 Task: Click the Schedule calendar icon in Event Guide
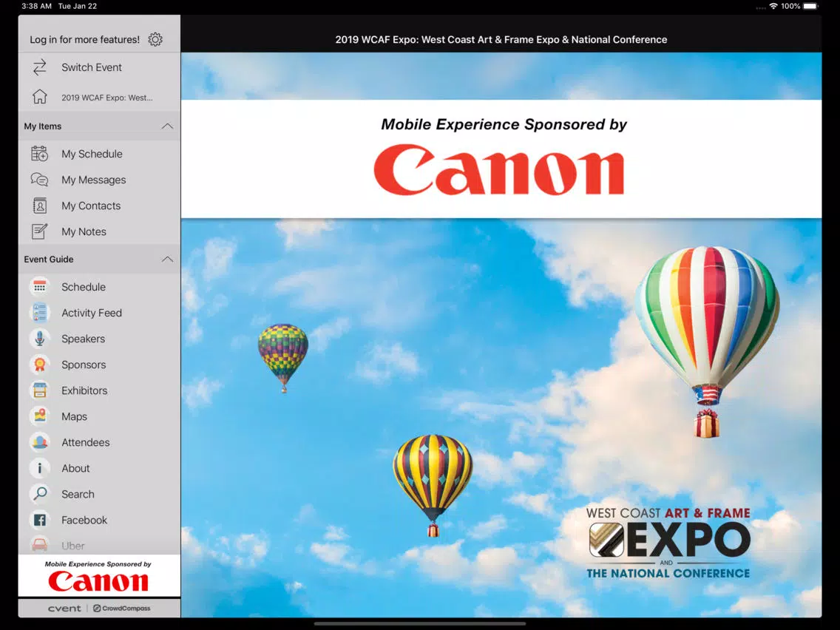click(40, 287)
